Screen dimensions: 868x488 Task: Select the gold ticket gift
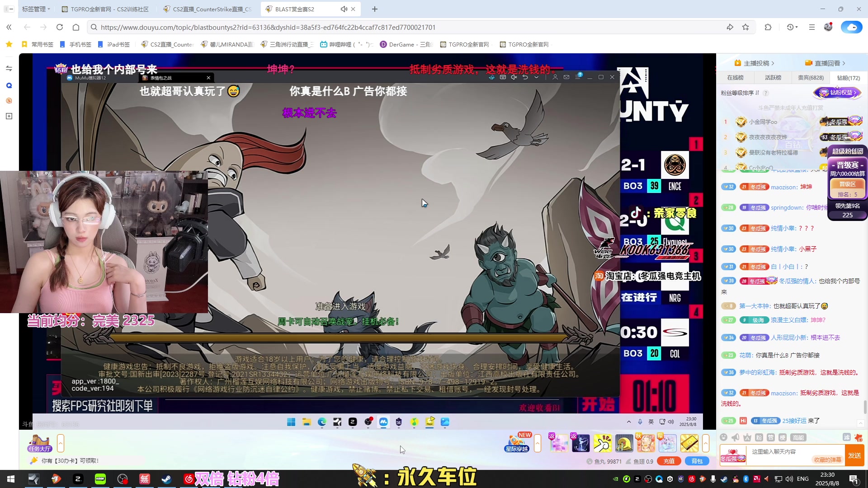(689, 443)
